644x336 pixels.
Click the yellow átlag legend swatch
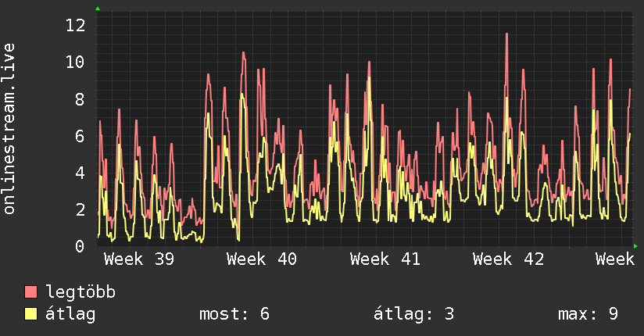pos(30,314)
